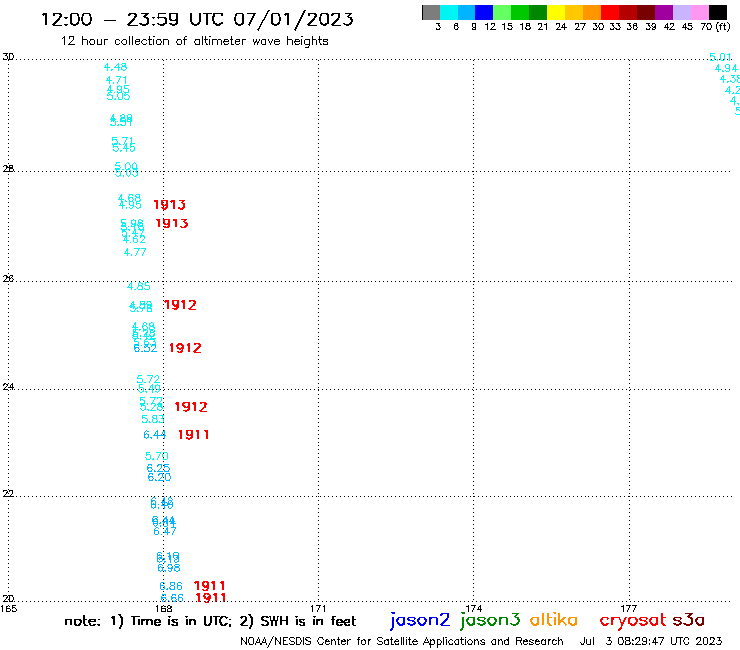
Task: Select the 1911 timestamp beside 6.44
Action: 193,435
